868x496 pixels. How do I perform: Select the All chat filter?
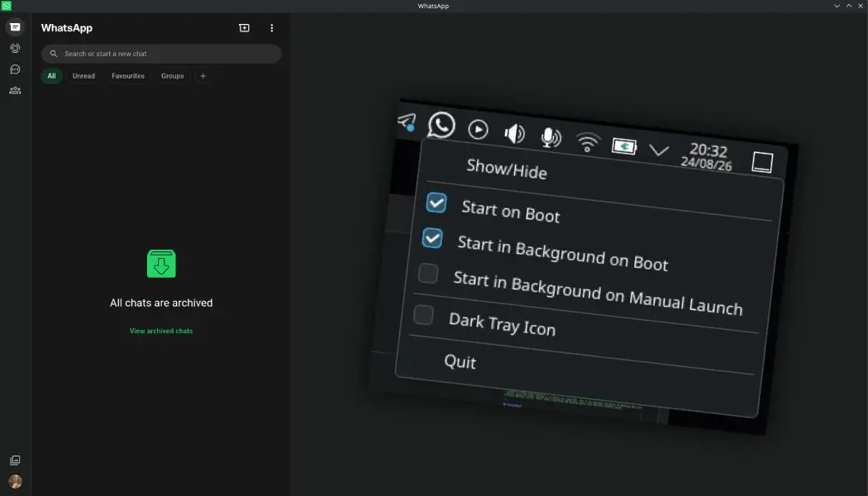pos(51,76)
